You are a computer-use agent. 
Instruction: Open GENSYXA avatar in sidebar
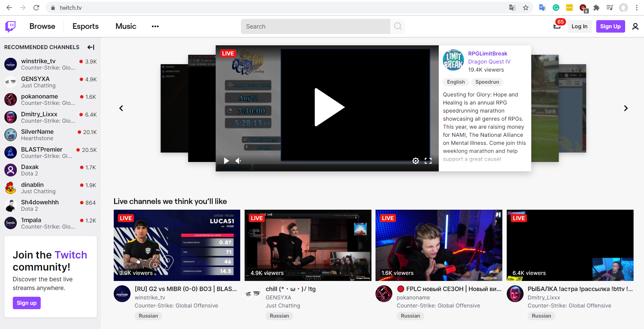(x=10, y=82)
